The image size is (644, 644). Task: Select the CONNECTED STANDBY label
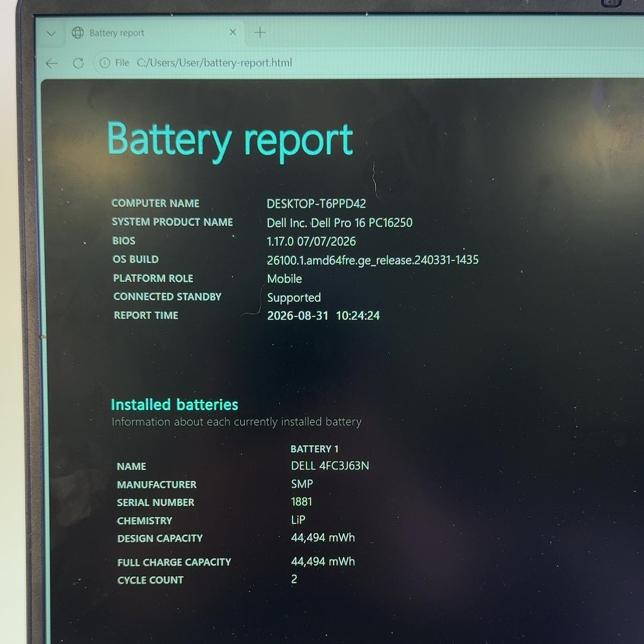click(x=168, y=297)
